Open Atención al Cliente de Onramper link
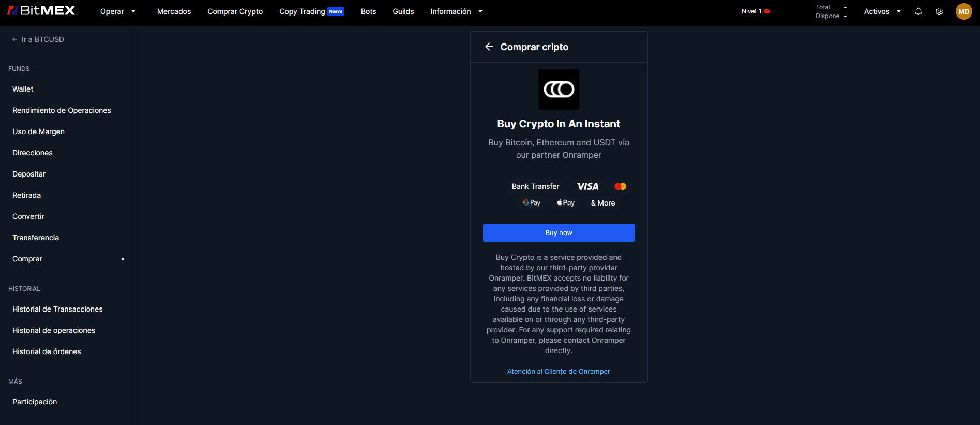 click(559, 371)
